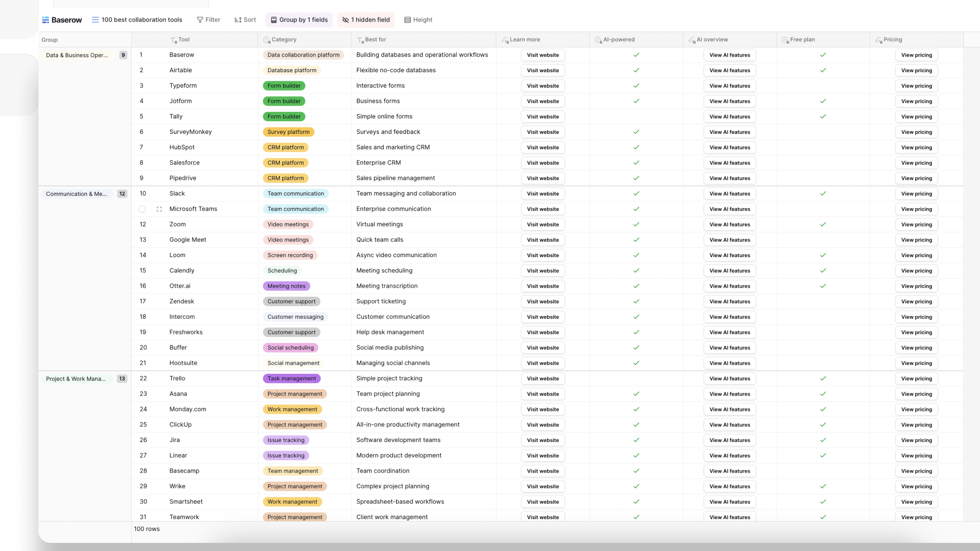Image resolution: width=980 pixels, height=551 pixels.
Task: Click the 100 rows count footer
Action: [x=147, y=529]
